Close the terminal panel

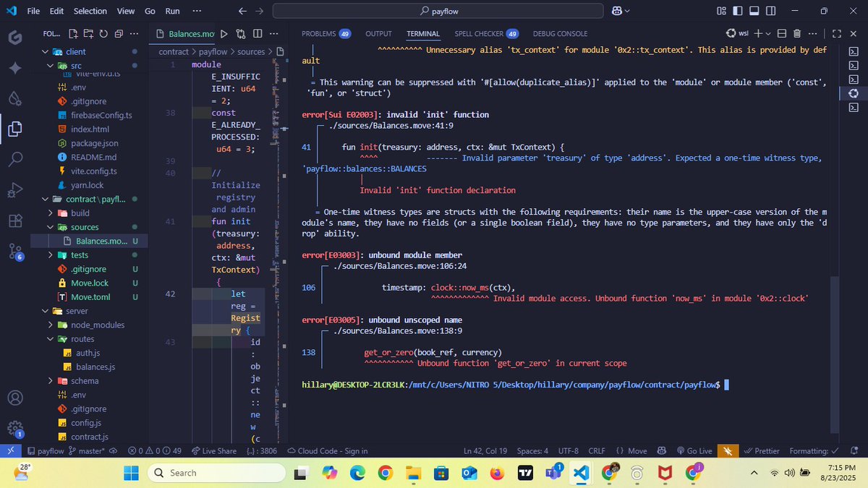[x=852, y=33]
